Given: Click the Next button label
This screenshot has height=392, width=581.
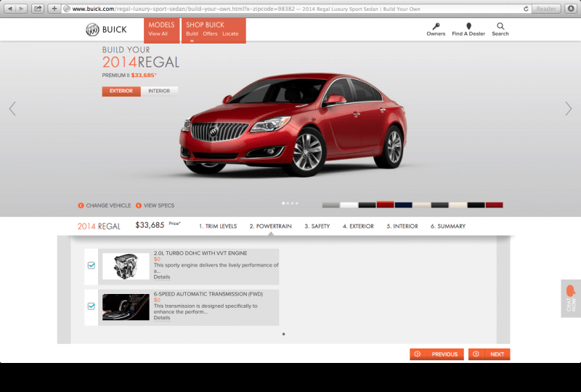Looking at the screenshot, I should pos(497,354).
